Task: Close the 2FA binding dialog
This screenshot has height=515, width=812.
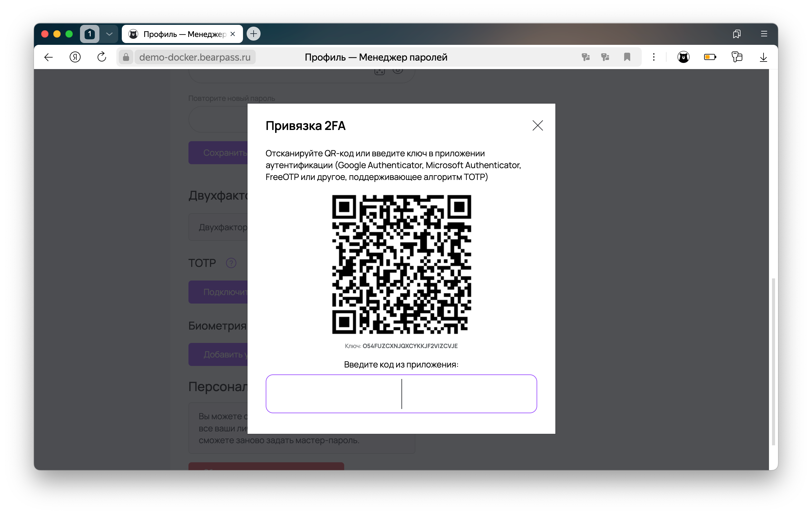Action: 537,125
